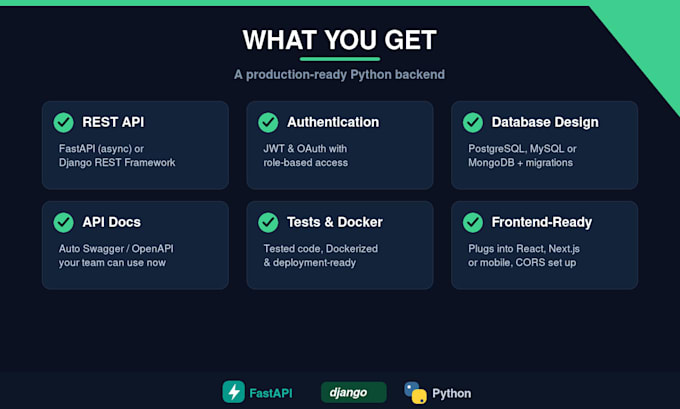Viewport: 680px width, 409px height.
Task: Click the text 'MongoDB + migrations'
Action: [x=520, y=163]
